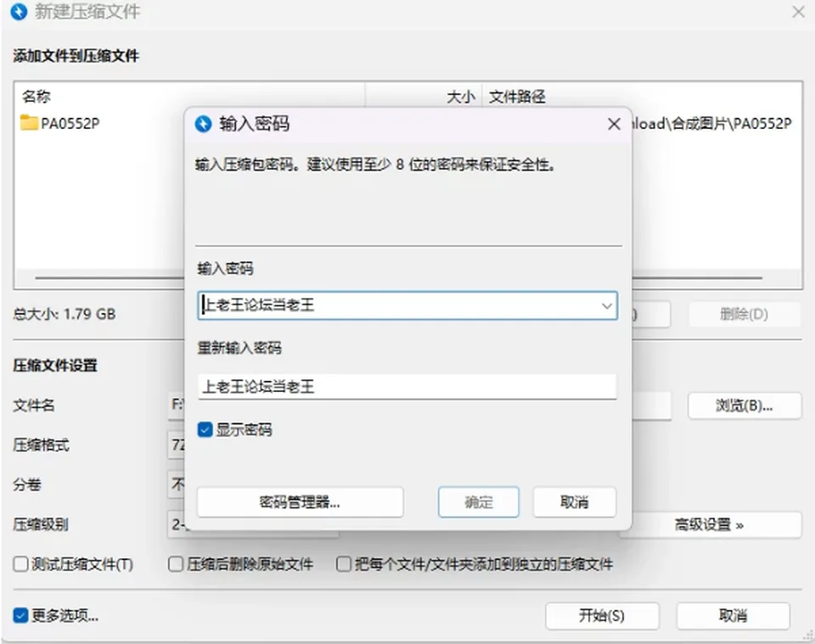Cancel the password dialog with 取消

click(575, 502)
